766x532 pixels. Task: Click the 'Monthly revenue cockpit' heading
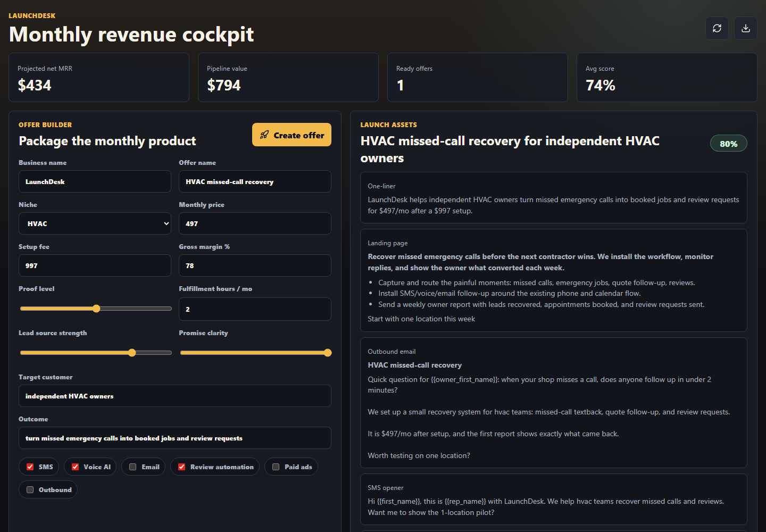coord(131,35)
